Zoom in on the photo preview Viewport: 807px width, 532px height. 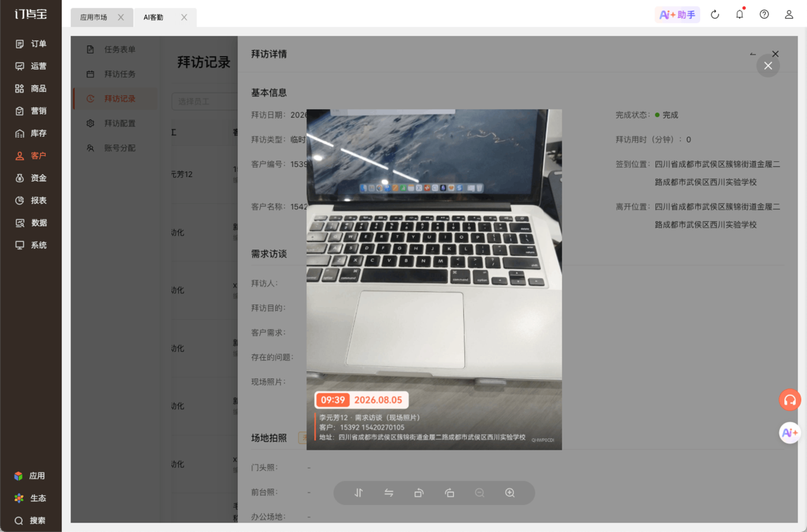510,493
